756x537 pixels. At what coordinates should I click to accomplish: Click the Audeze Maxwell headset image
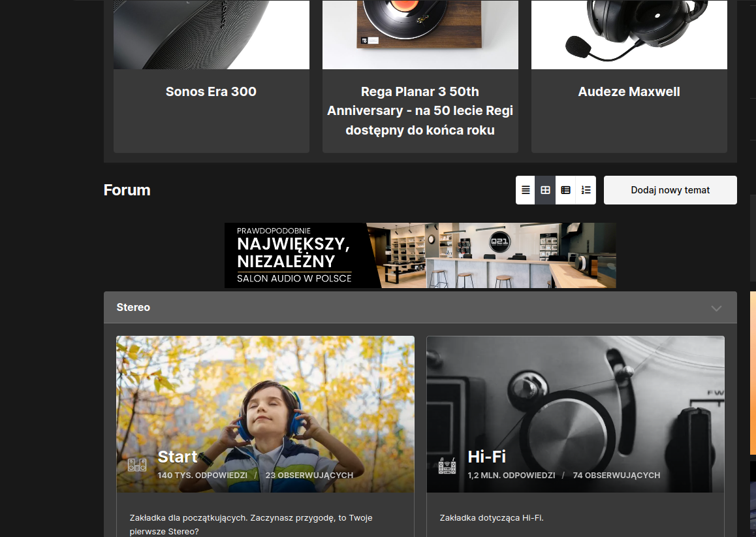point(629,35)
